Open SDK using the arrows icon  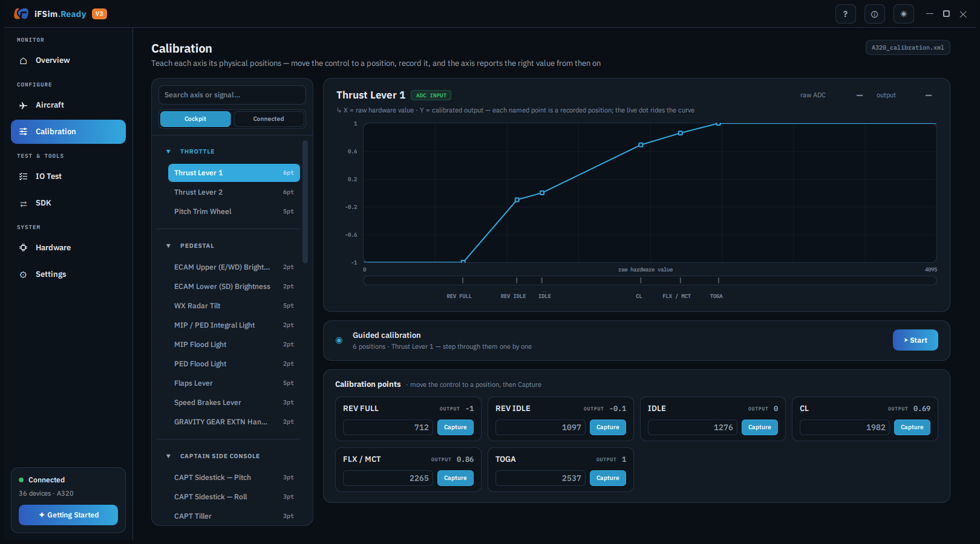pyautogui.click(x=23, y=203)
